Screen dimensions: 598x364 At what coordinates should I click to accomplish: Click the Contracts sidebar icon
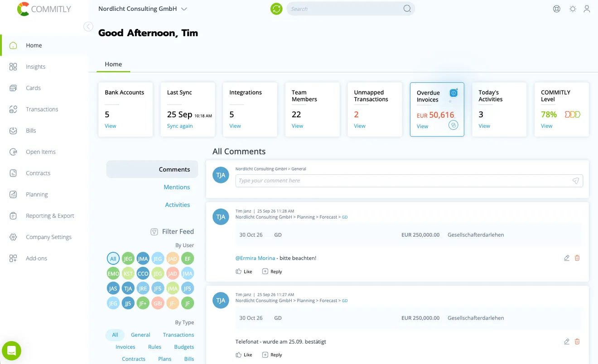[13, 173]
